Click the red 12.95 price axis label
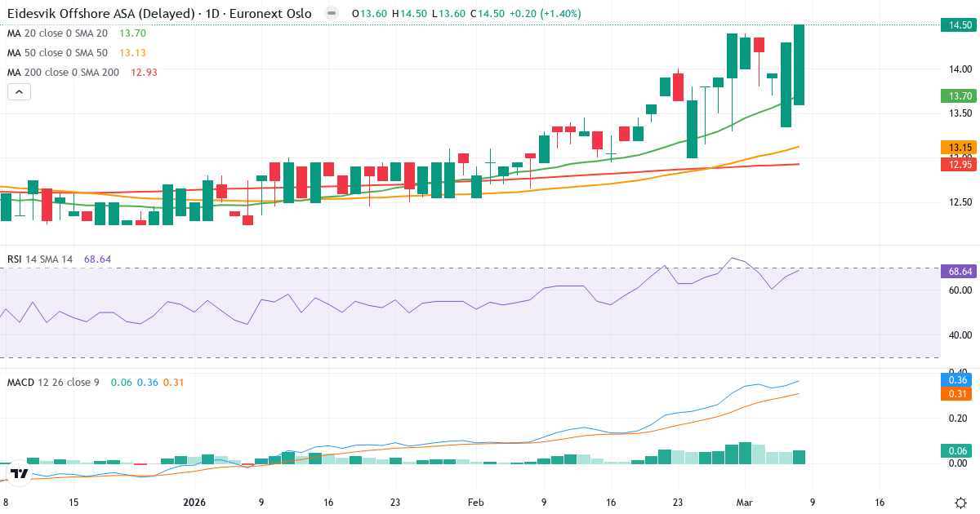 tap(960, 165)
